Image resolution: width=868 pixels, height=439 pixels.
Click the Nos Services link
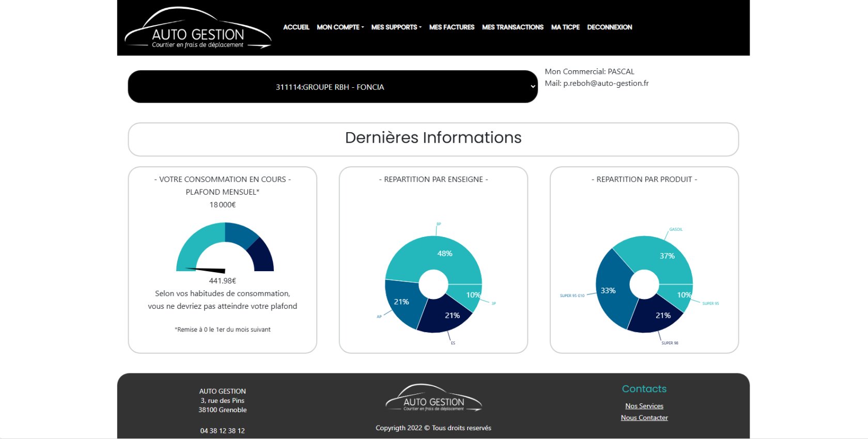644,406
